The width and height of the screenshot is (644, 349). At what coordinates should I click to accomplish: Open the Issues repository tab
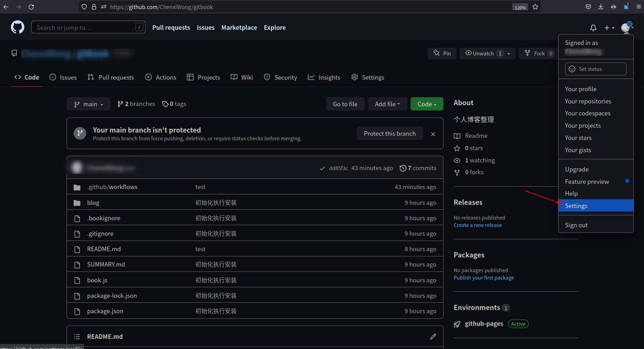pos(63,77)
